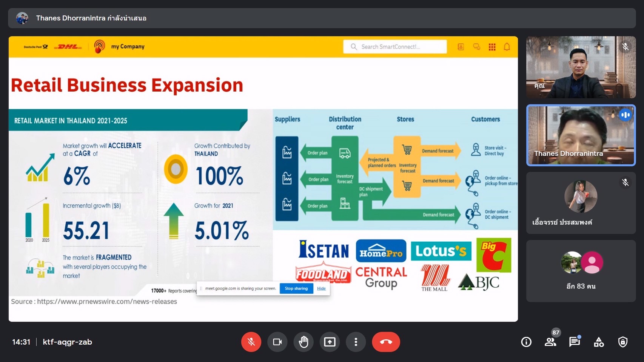Viewport: 644px width, 362px height.
Task: Open the apps grid icon in SmartConnect
Action: point(492,47)
